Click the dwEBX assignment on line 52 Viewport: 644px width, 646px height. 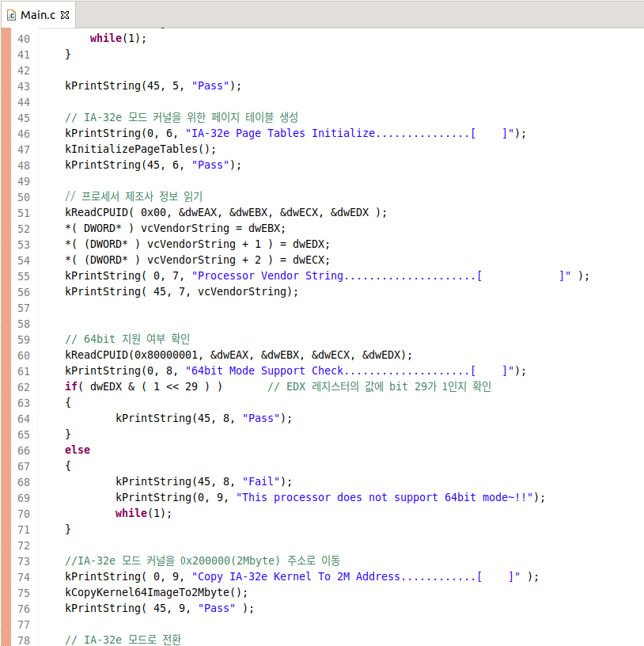176,228
